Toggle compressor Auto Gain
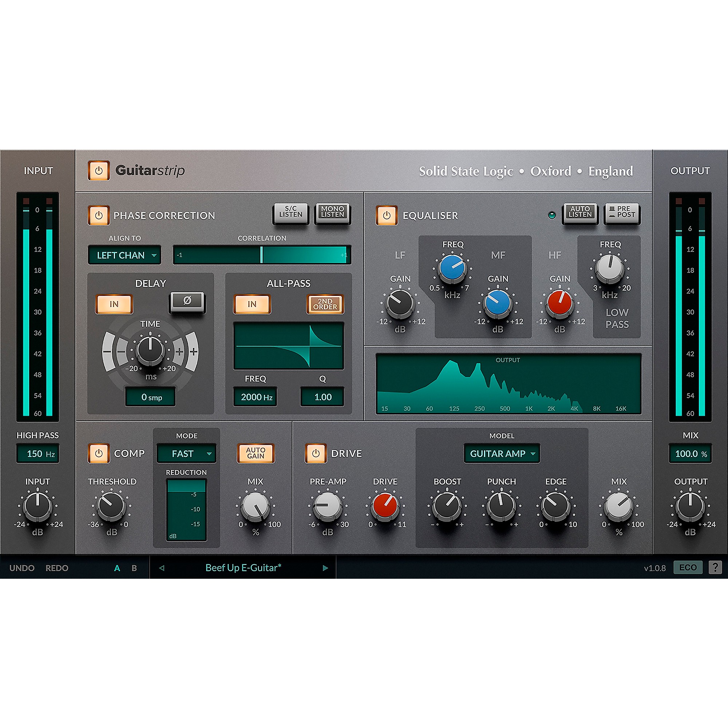Viewport: 728px width, 728px height. click(256, 453)
